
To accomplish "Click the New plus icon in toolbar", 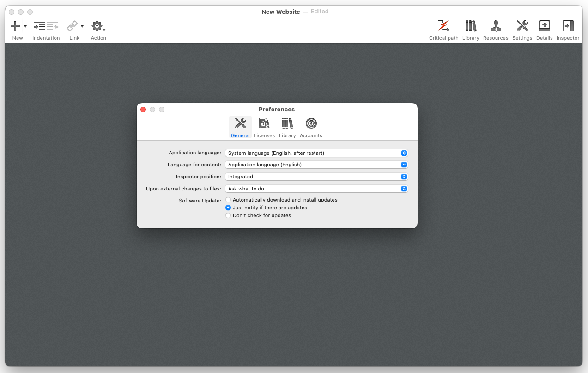I will point(15,26).
